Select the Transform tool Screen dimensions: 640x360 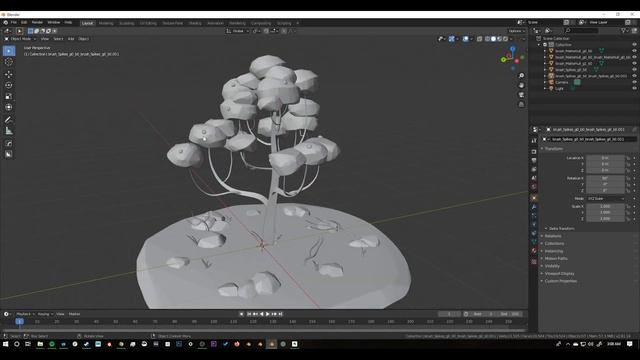pyautogui.click(x=9, y=107)
